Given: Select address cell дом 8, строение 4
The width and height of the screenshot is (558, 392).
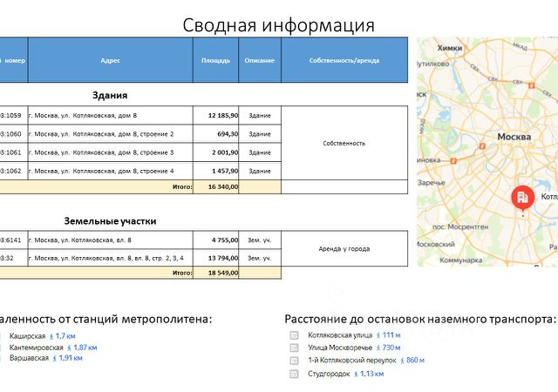Looking at the screenshot, I should pyautogui.click(x=111, y=171).
